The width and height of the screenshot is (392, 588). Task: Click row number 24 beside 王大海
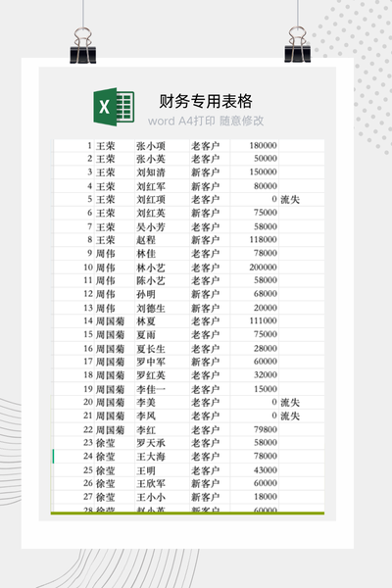pyautogui.click(x=88, y=456)
